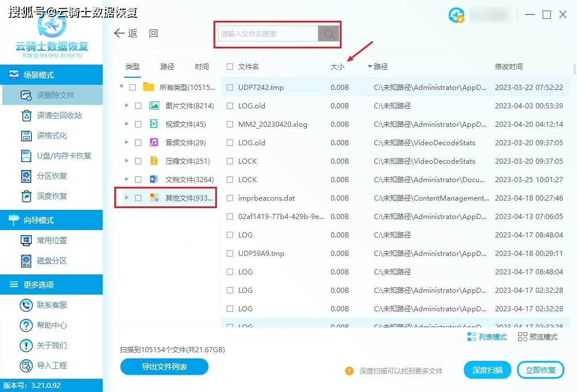Open 联系客服 phone icon
577x392 pixels.
[x=26, y=305]
